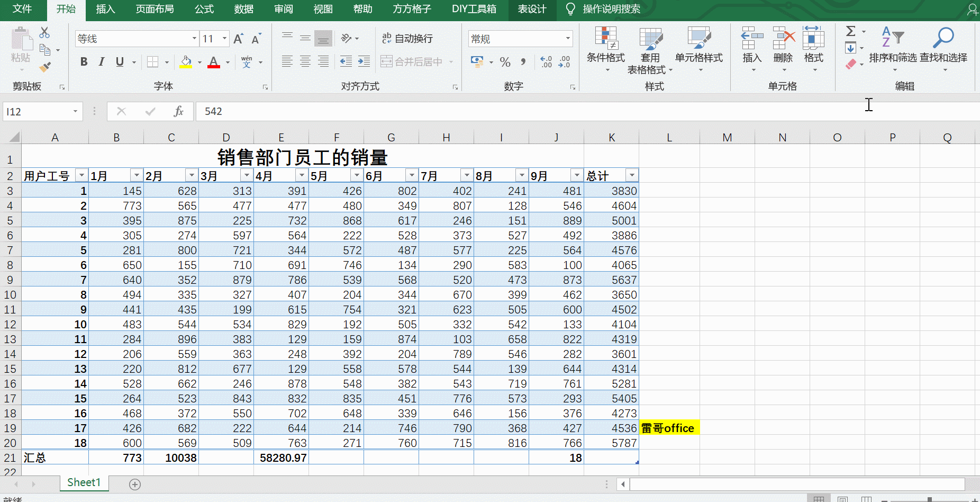Select the Sheet1 tab
The image size is (980, 502).
(84, 482)
